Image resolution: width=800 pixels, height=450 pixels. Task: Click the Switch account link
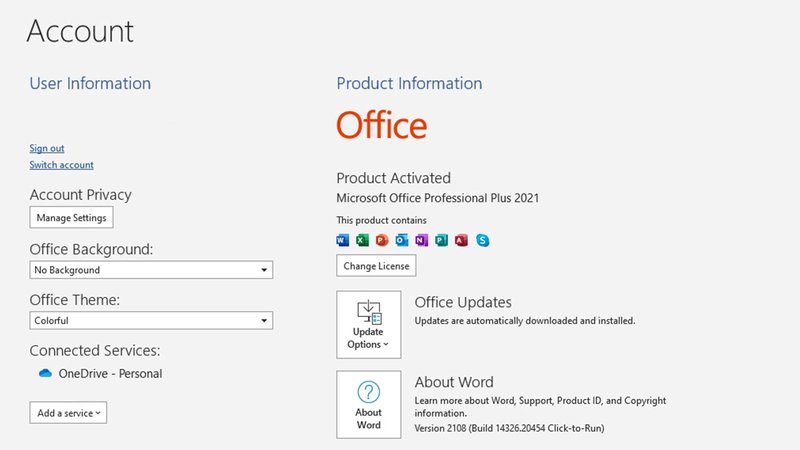[x=61, y=165]
